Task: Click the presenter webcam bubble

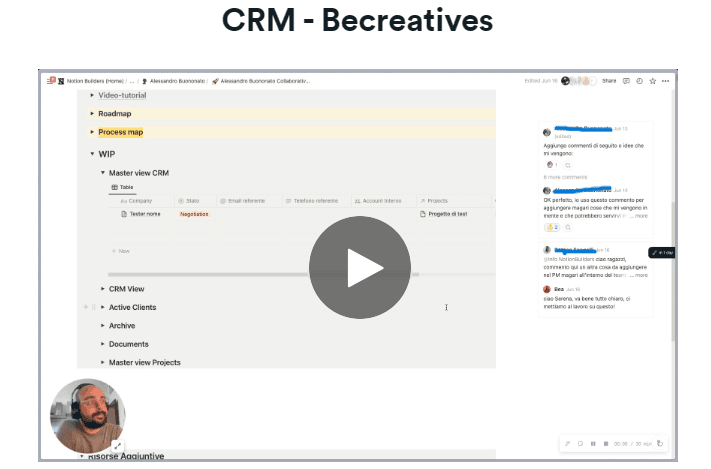Action: 88,416
